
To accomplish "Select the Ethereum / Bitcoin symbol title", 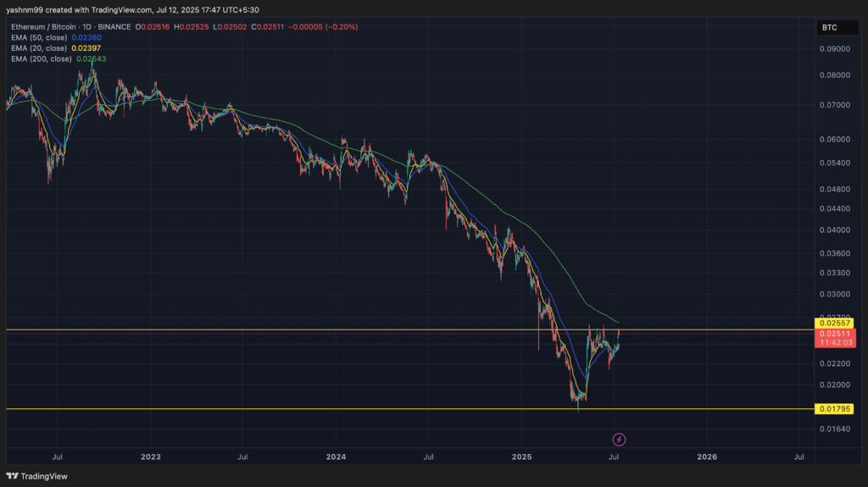I will [71, 26].
